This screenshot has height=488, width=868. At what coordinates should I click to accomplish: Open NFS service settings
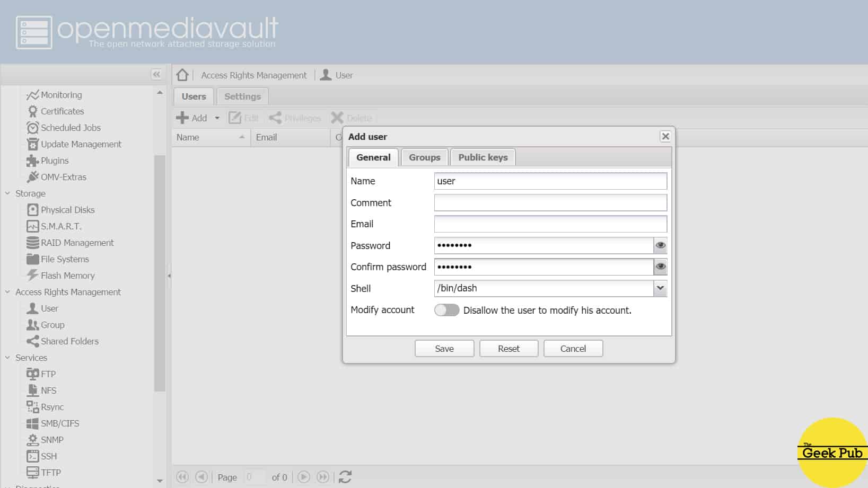41,391
